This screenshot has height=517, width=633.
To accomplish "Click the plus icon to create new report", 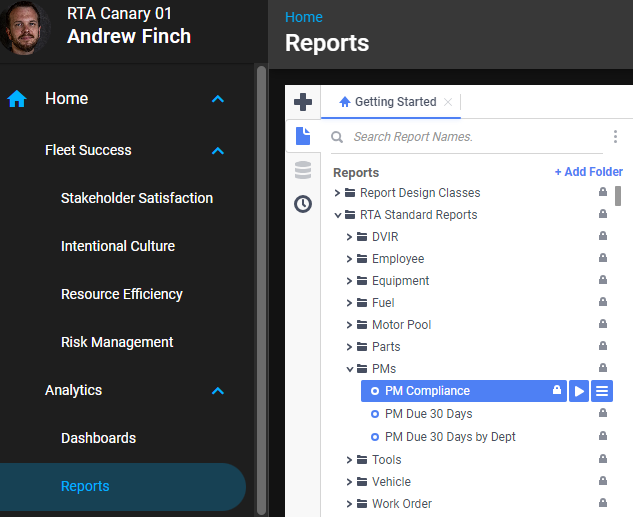I will 302,102.
